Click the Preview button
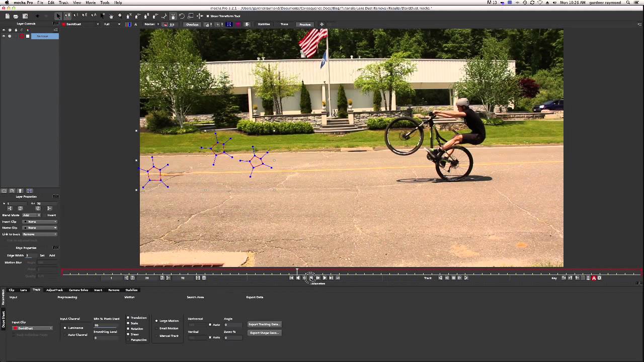 tap(305, 24)
